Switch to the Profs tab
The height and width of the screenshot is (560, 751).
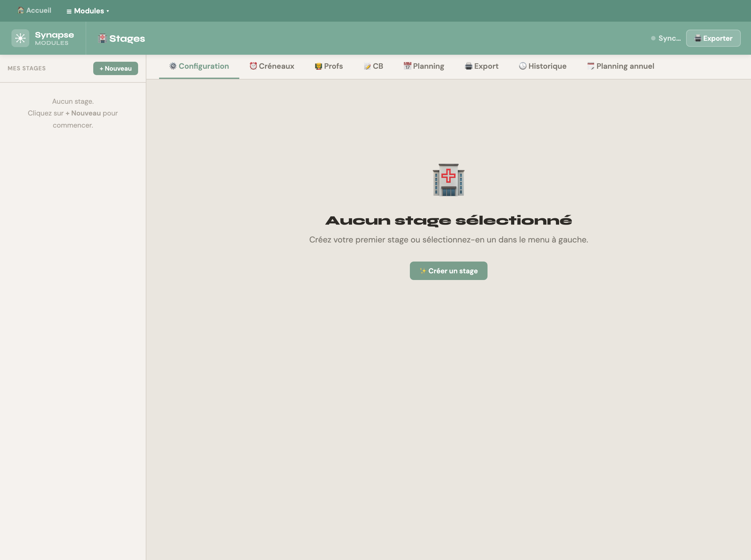point(328,66)
